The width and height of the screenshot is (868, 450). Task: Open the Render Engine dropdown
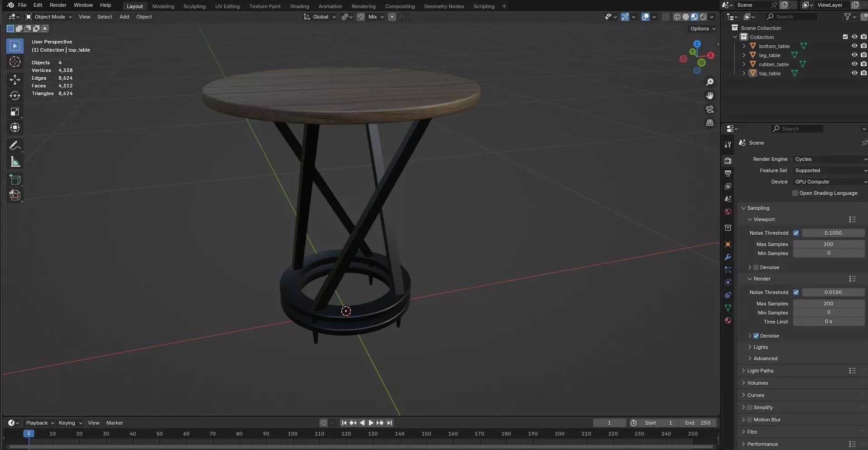pyautogui.click(x=830, y=159)
